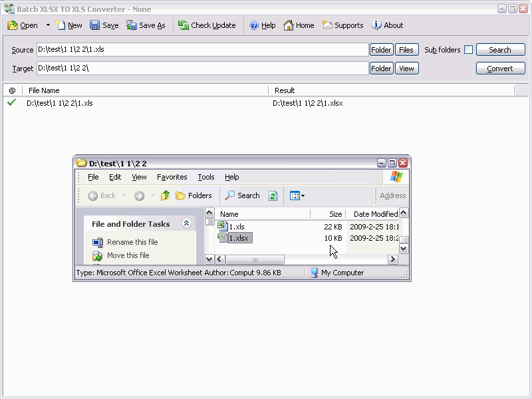Screen dimensions: 532x399
Task: Click the Save toolbar icon
Action: 104,25
